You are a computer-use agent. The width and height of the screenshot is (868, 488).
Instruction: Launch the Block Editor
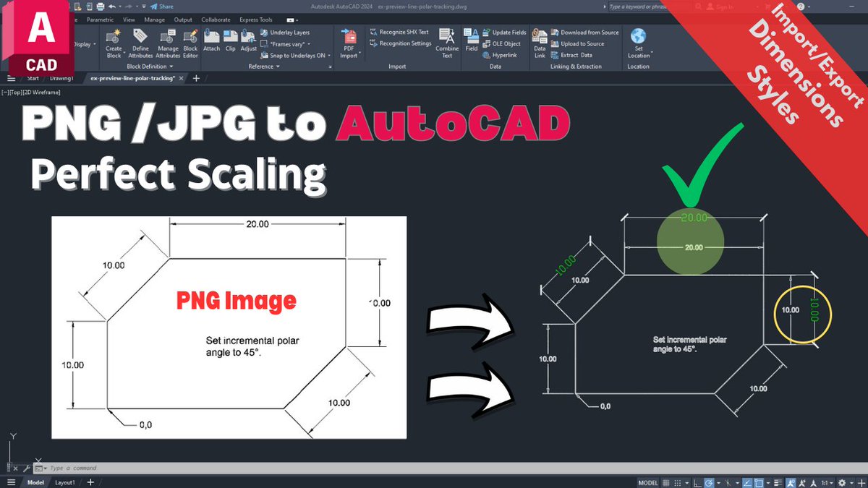190,42
